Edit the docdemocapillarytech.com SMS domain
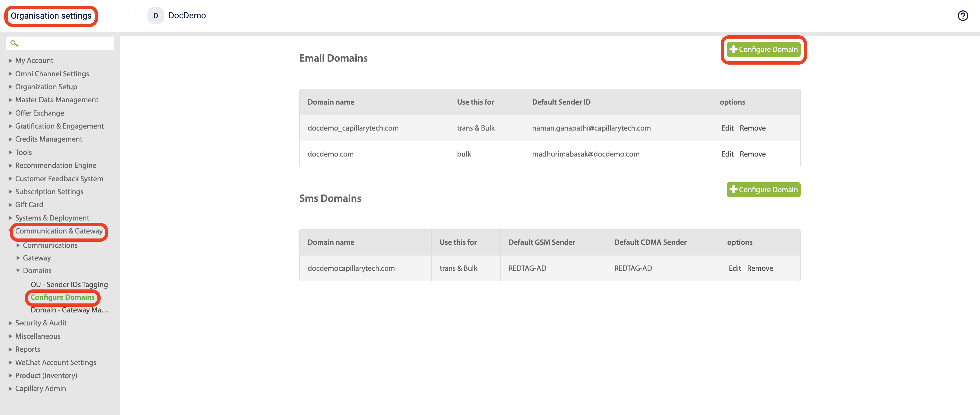 [734, 268]
